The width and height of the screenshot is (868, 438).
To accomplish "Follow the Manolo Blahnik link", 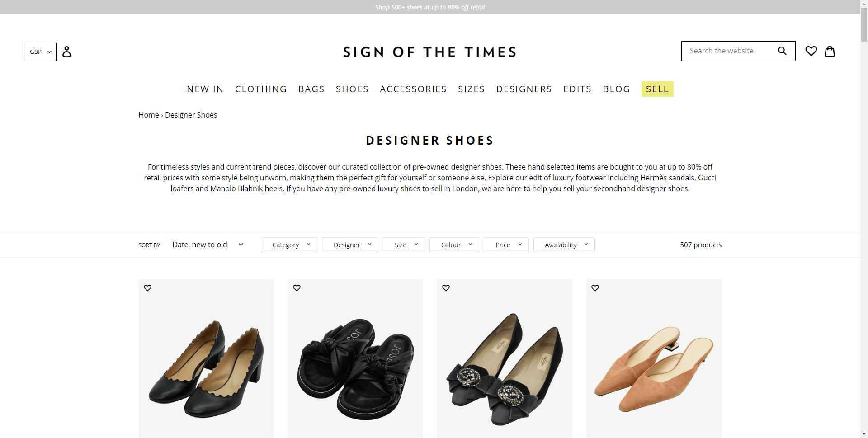I will pyautogui.click(x=236, y=188).
